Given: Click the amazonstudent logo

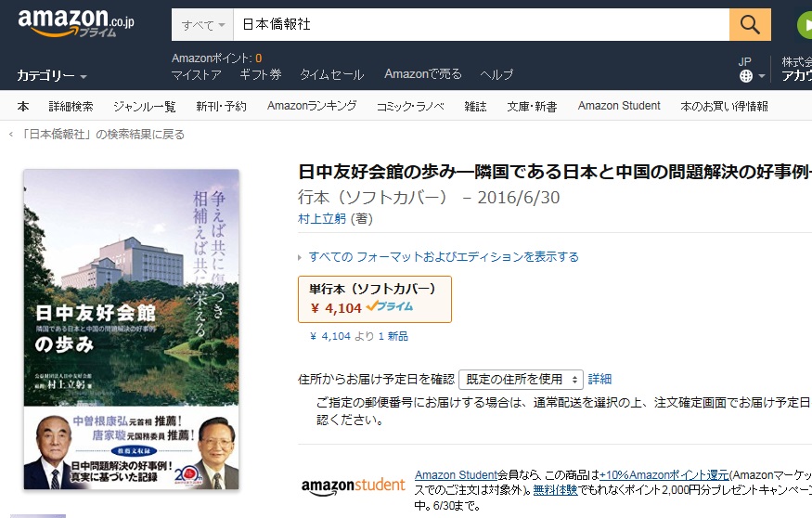Looking at the screenshot, I should [353, 486].
